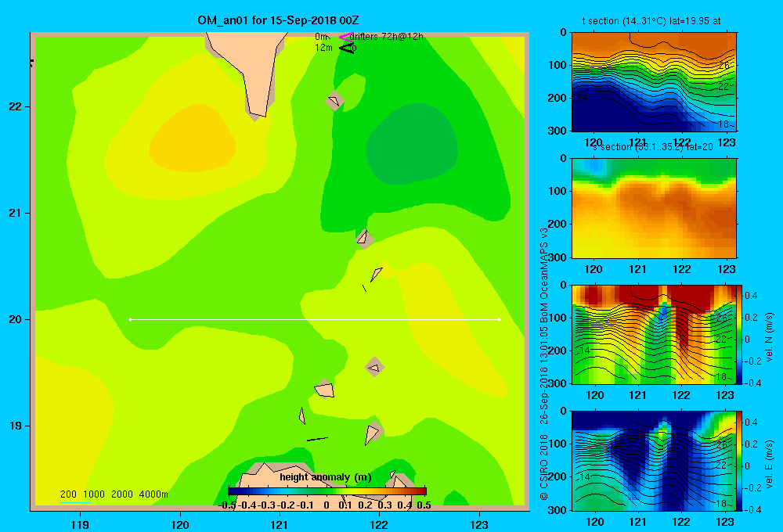Open the eastward velocity section panel
783x532 pixels.
pyautogui.click(x=654, y=461)
